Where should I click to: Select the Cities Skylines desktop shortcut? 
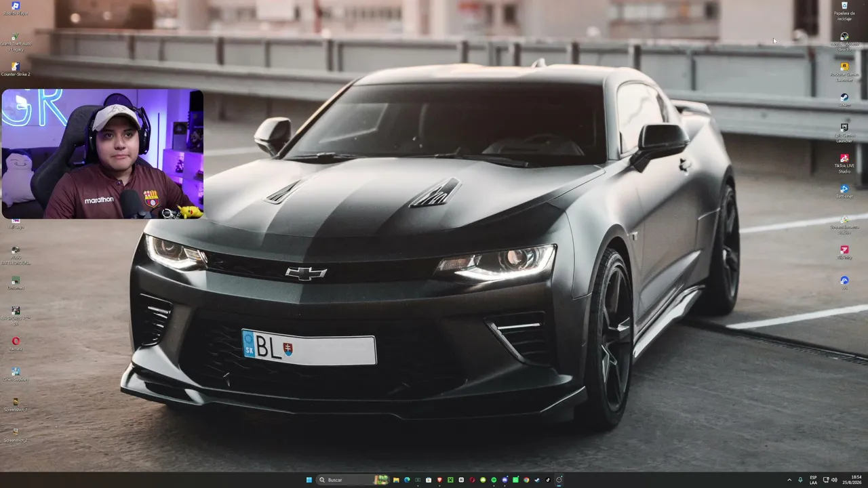16,375
